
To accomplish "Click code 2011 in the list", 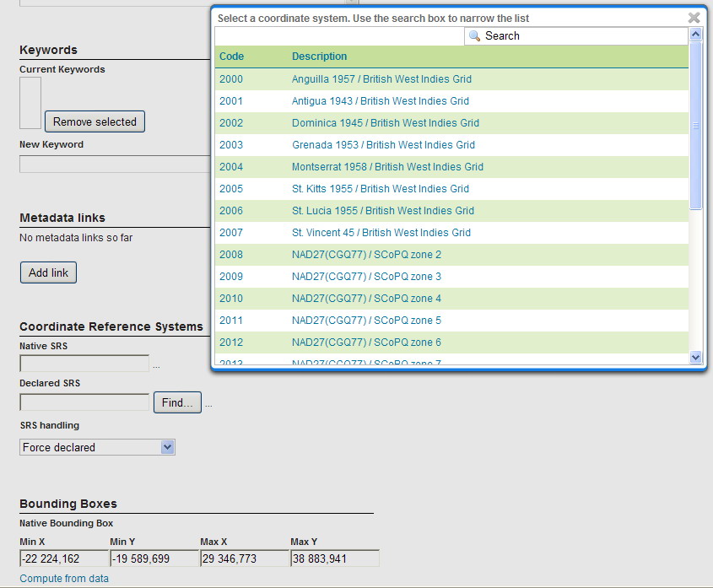I will [x=231, y=320].
